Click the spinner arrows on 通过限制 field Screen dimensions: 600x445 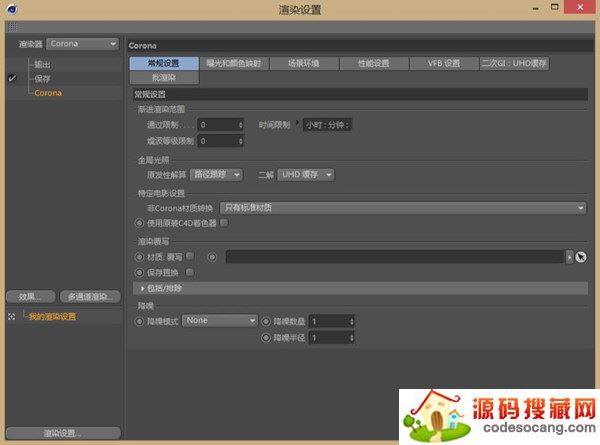(x=240, y=125)
